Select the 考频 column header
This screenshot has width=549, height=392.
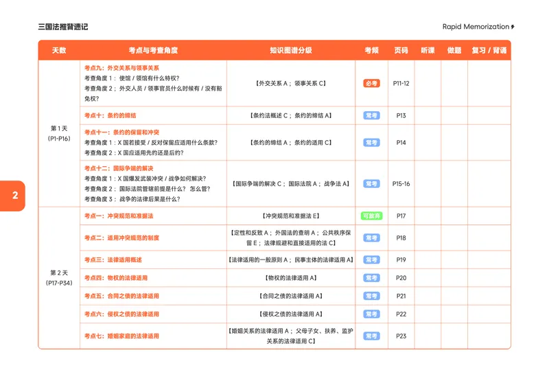[371, 50]
